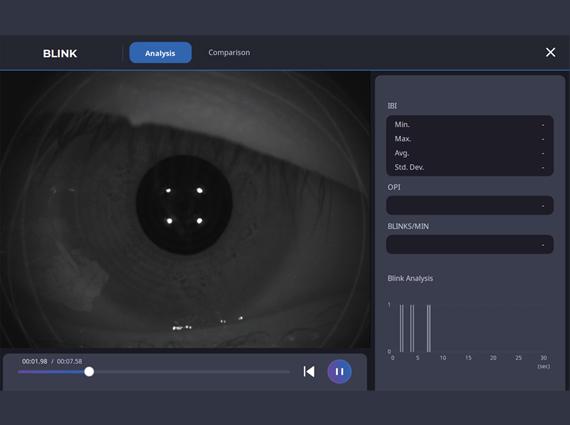This screenshot has height=425, width=570.
Task: Close the BLINK analysis window
Action: (550, 52)
